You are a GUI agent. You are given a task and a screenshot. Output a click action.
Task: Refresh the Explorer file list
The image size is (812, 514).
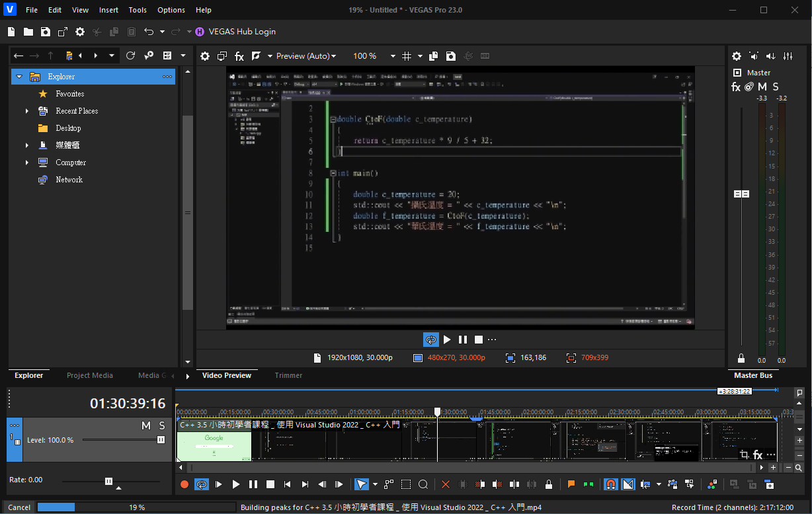[130, 56]
